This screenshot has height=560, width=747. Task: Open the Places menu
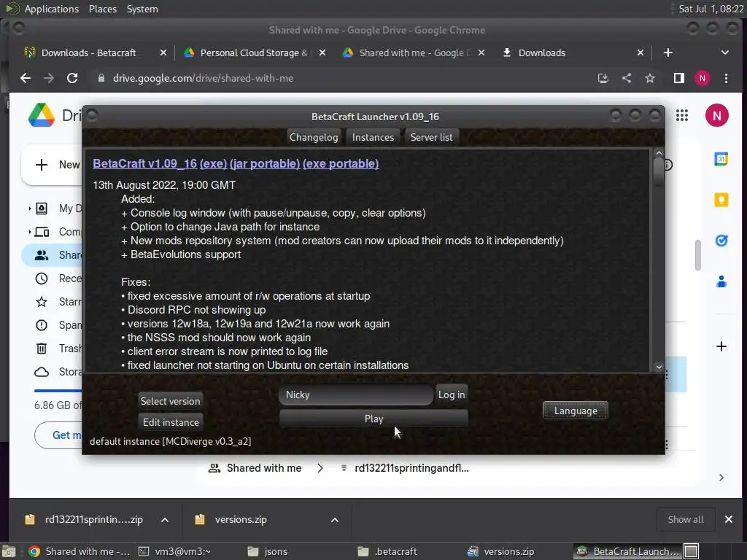click(x=102, y=9)
